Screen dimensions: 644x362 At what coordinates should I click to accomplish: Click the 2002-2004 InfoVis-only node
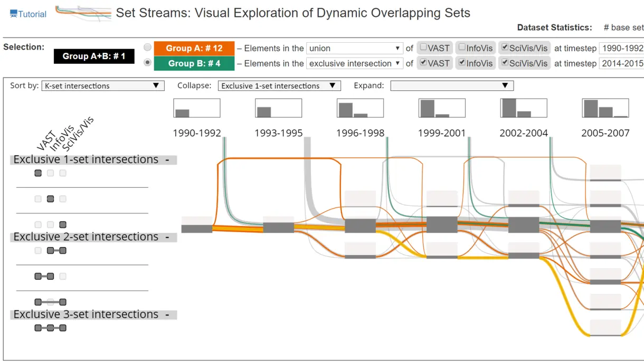pyautogui.click(x=524, y=205)
